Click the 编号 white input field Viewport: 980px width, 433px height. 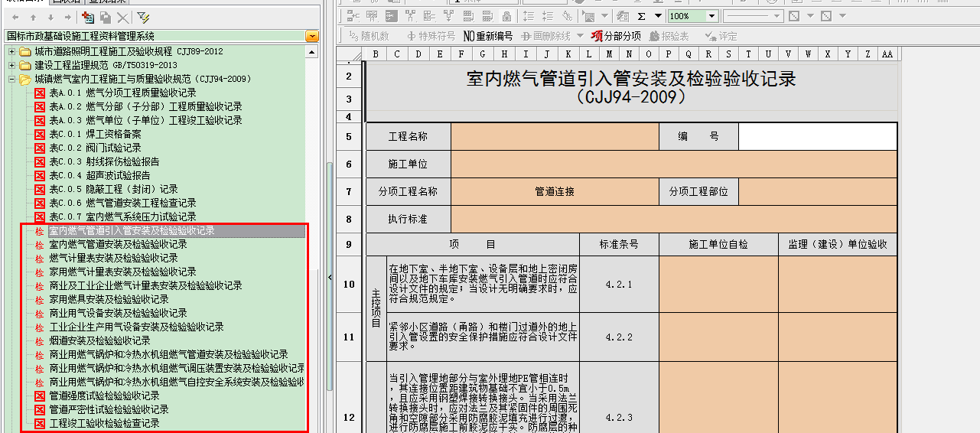pos(817,137)
